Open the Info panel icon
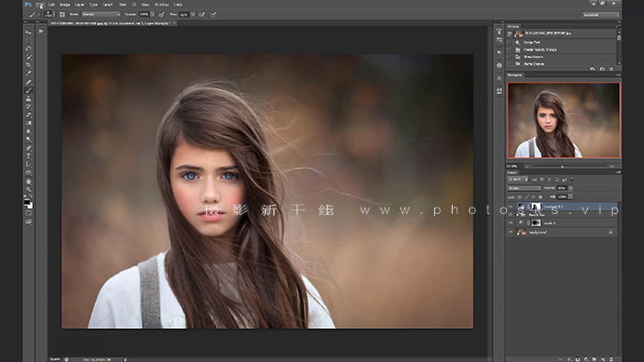Screen dimensions: 644x362 click(x=499, y=65)
